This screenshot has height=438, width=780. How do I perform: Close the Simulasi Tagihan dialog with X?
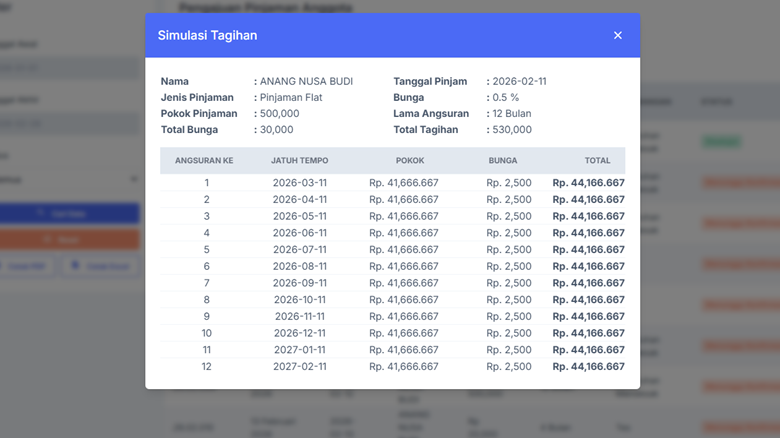click(617, 36)
